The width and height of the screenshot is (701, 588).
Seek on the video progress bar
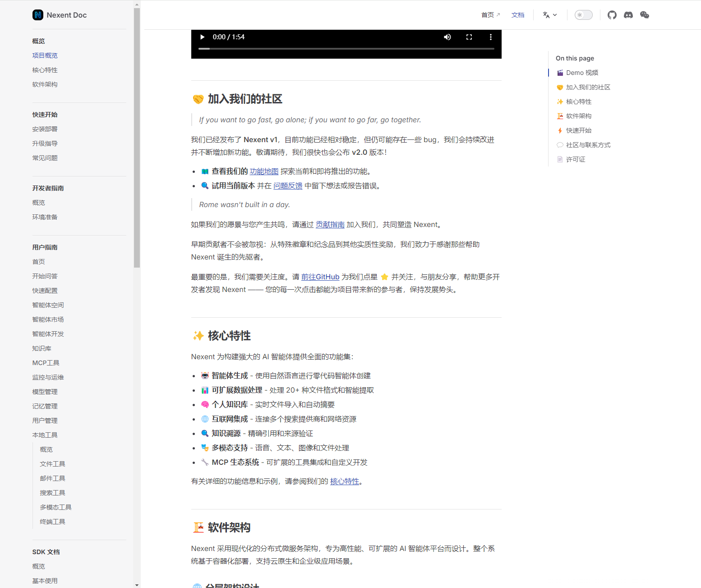(346, 48)
